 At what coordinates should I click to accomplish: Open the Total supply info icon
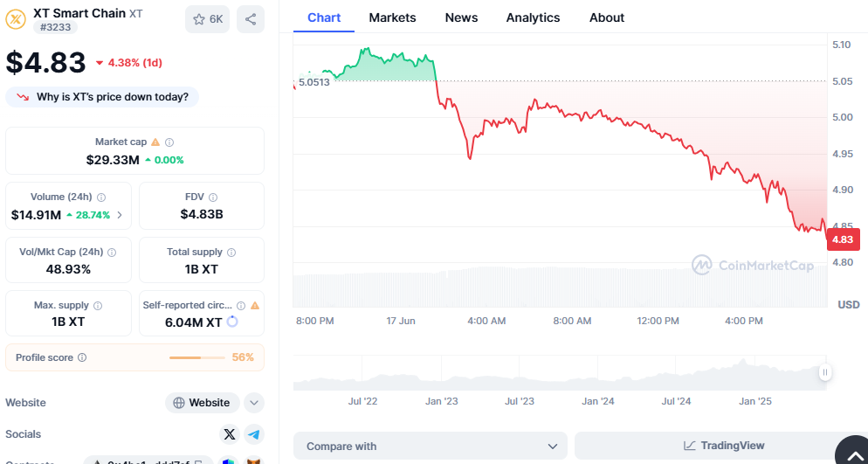[231, 253]
